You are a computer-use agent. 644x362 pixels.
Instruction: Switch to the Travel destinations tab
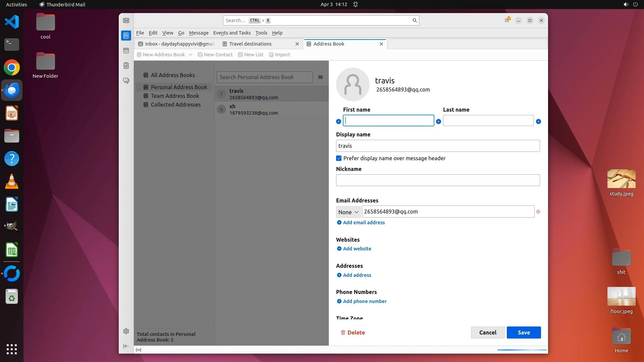(250, 44)
